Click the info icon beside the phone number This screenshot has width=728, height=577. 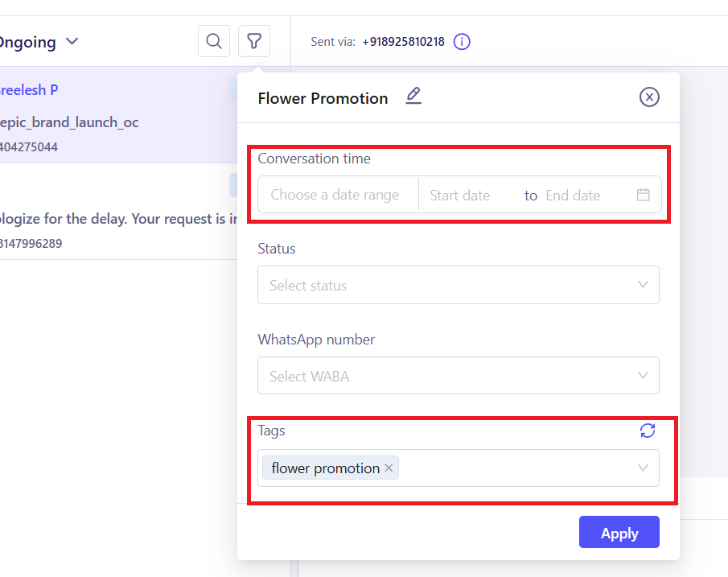coord(462,42)
